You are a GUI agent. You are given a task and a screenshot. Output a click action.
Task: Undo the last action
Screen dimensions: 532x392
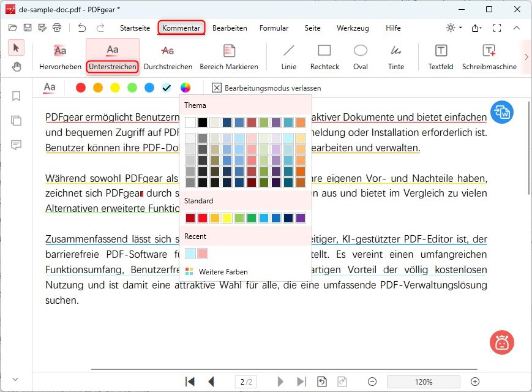click(82, 28)
